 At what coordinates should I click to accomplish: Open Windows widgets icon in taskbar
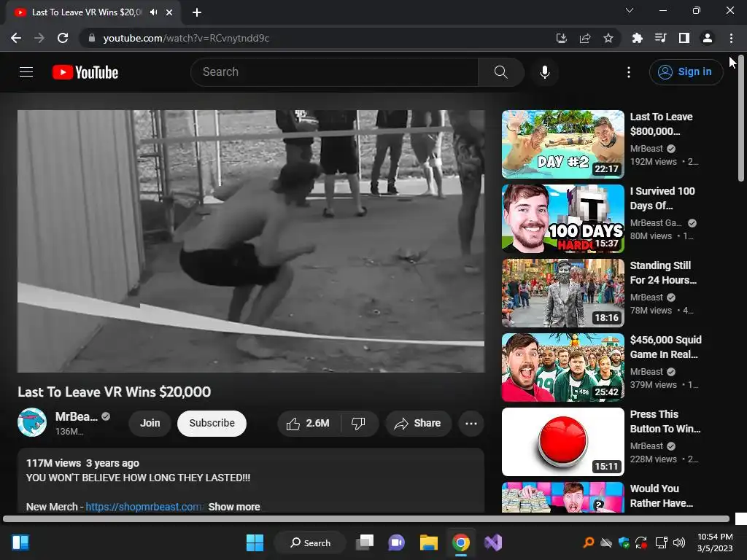(x=20, y=542)
